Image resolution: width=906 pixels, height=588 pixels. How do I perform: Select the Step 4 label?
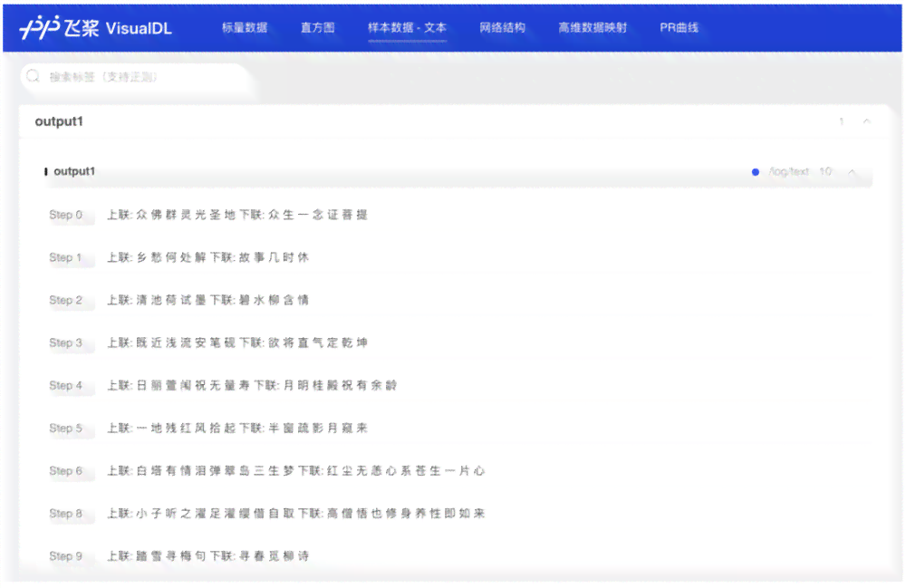tap(66, 386)
